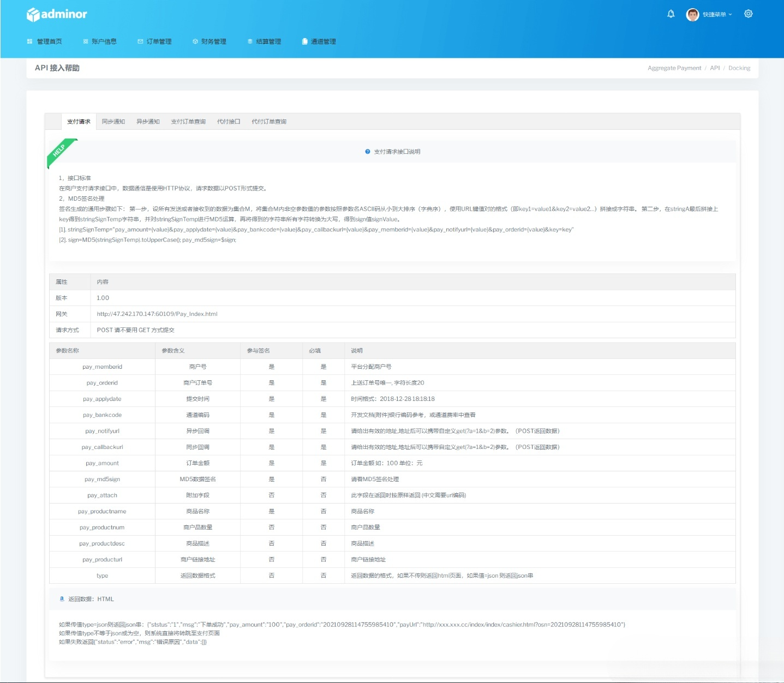This screenshot has width=784, height=683.
Task: Open the 代付接口 tab
Action: coord(229,122)
